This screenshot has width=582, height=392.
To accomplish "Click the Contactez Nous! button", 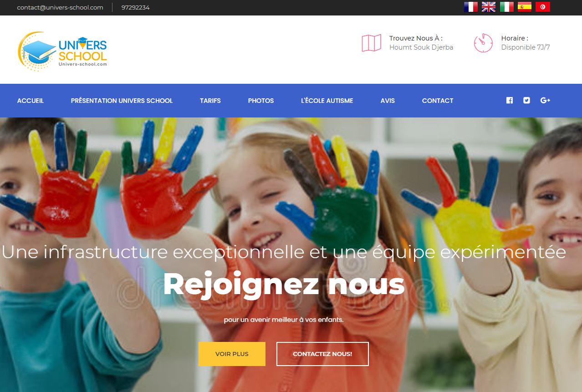I will tap(322, 354).
